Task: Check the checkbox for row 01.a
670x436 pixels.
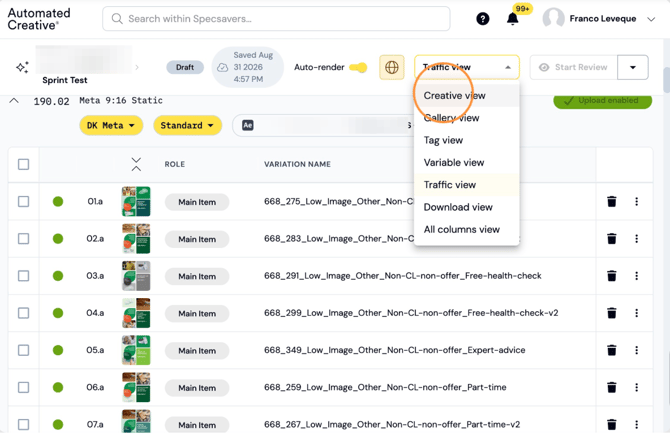Action: (24, 201)
